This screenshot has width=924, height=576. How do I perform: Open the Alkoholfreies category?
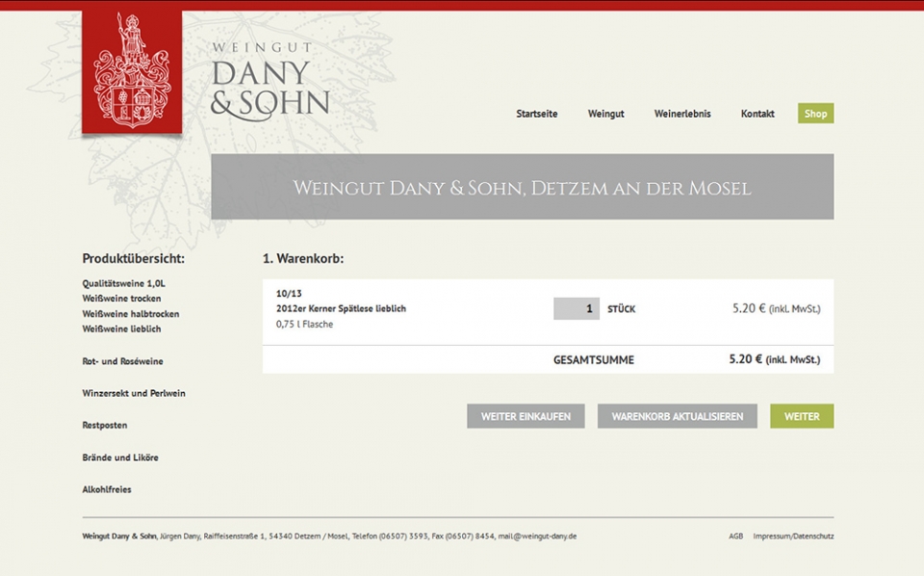[x=107, y=489]
